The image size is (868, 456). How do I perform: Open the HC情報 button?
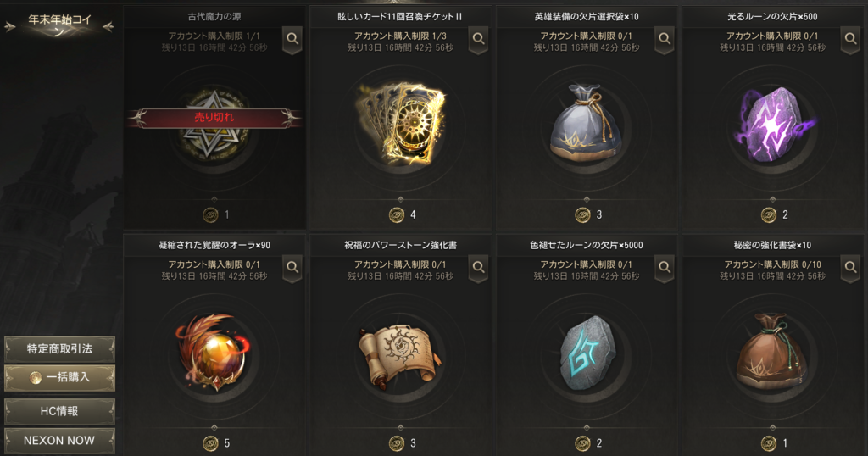[x=60, y=411]
